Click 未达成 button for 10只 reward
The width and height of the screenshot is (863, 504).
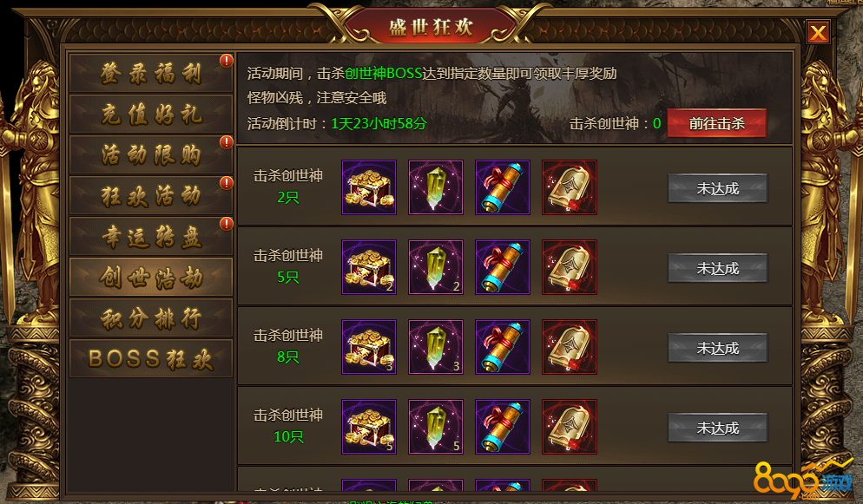tap(717, 428)
